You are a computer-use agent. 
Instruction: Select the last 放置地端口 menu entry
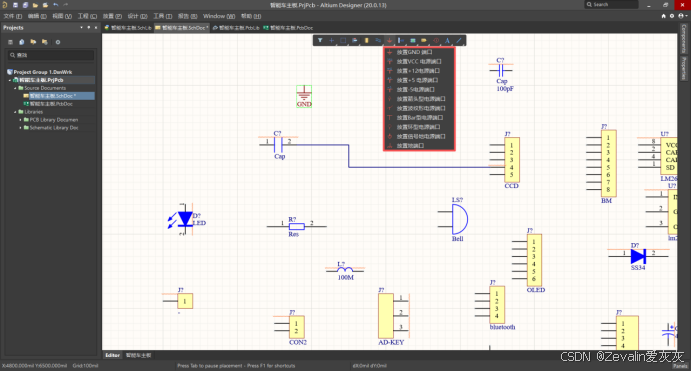click(419, 146)
